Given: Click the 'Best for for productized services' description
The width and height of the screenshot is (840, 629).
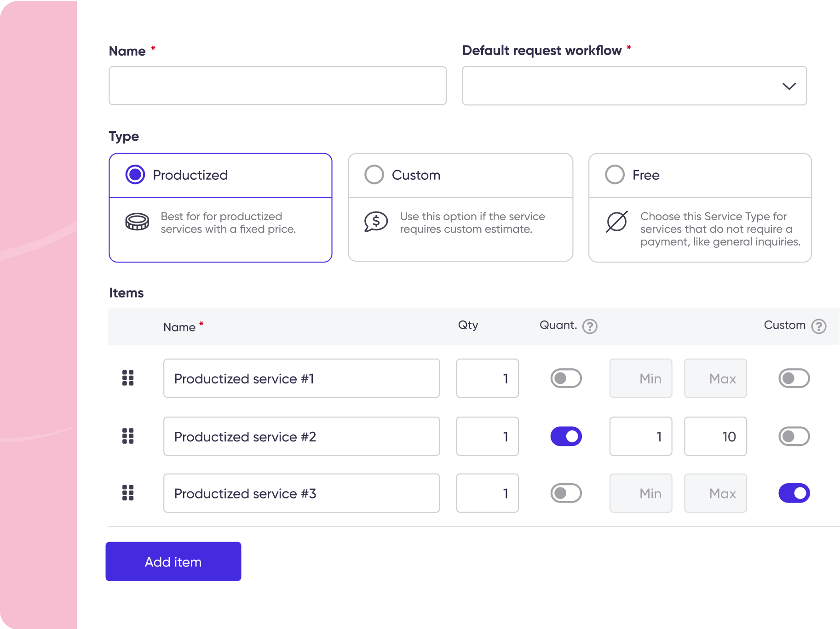Looking at the screenshot, I should (x=228, y=223).
